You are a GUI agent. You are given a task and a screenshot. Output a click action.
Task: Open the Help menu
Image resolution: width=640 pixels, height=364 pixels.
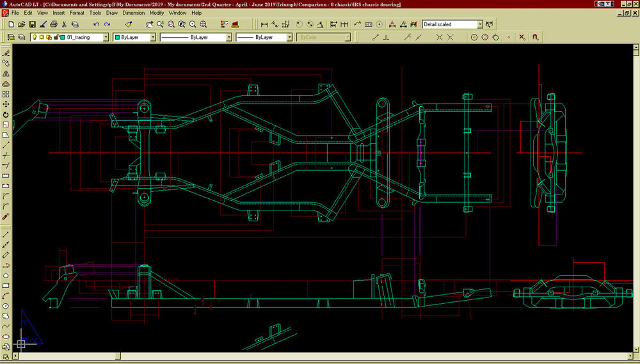tap(196, 13)
